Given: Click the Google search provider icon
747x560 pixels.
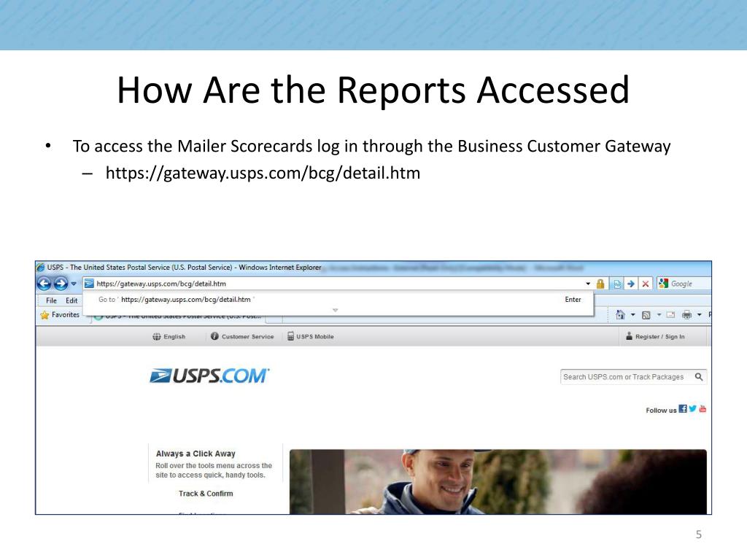Looking at the screenshot, I should coord(663,284).
